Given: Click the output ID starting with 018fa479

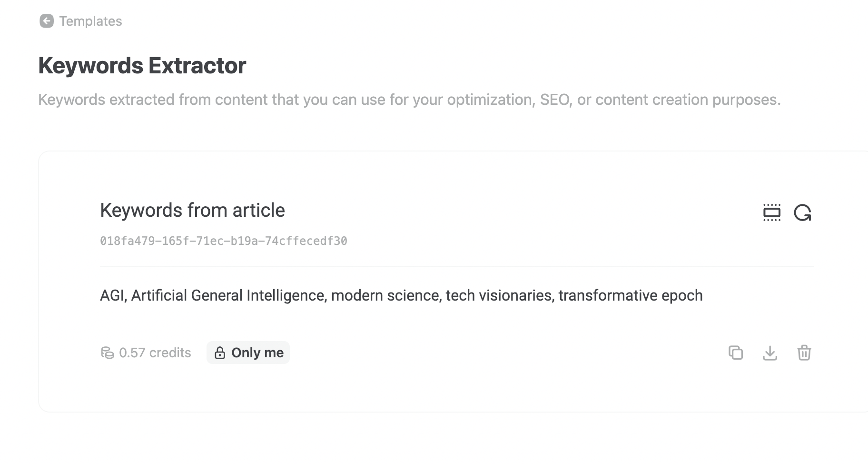Looking at the screenshot, I should pos(223,241).
